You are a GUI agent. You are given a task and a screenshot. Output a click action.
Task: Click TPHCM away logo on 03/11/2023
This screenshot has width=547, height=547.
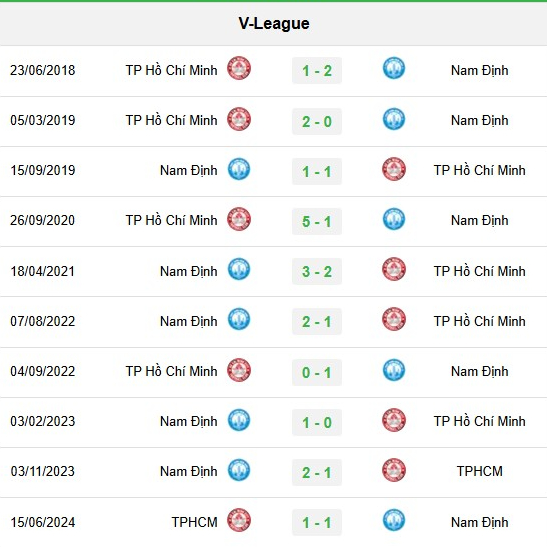(x=394, y=470)
